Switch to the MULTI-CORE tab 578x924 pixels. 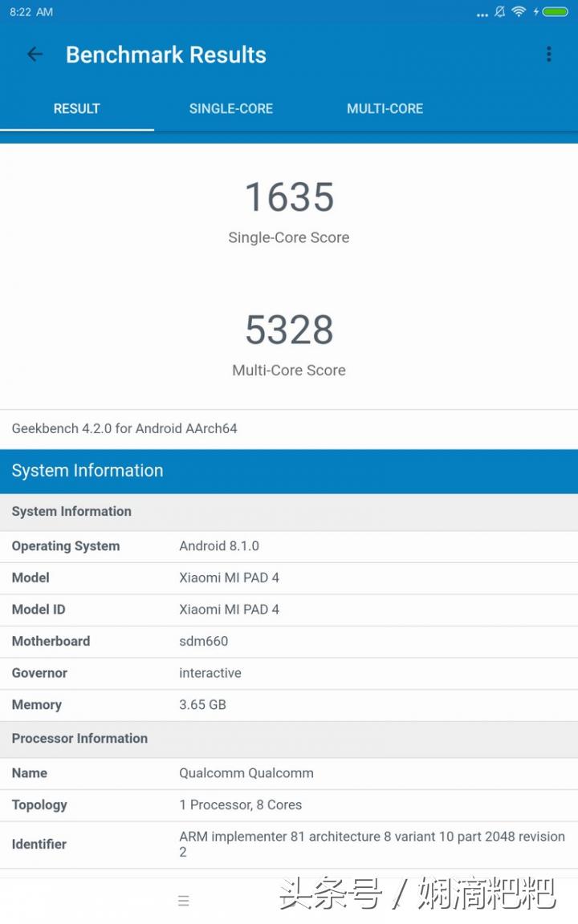[x=385, y=108]
